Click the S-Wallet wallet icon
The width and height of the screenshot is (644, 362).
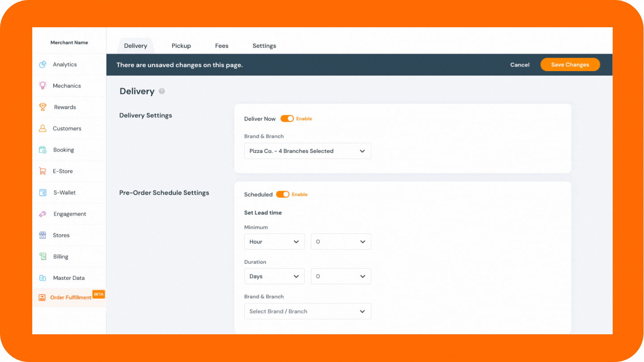[42, 193]
